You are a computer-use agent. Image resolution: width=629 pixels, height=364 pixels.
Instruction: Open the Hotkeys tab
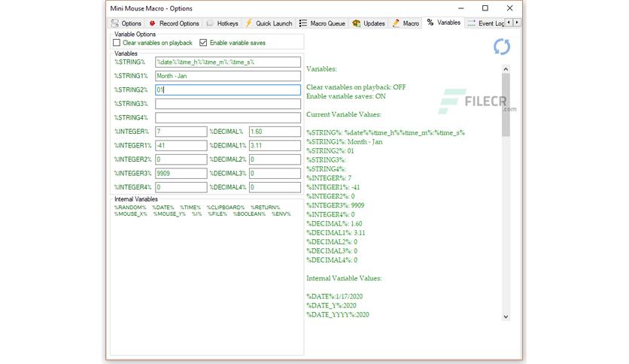coord(222,23)
